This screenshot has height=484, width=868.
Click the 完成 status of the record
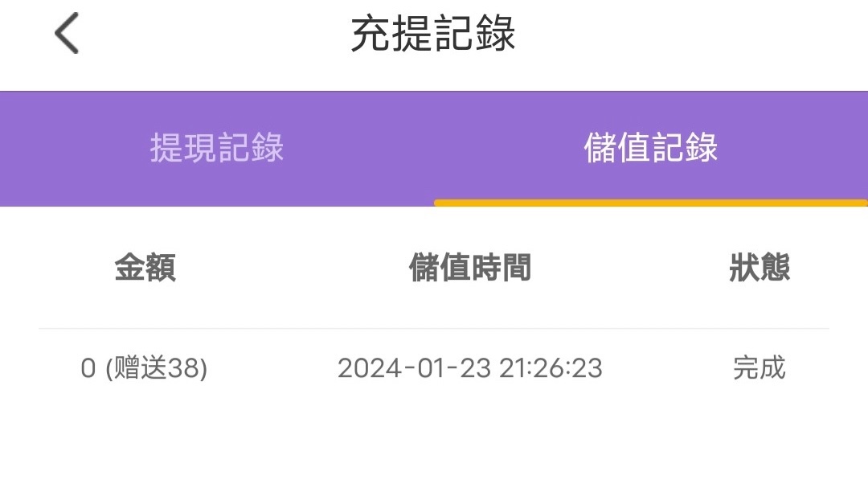pyautogui.click(x=759, y=368)
